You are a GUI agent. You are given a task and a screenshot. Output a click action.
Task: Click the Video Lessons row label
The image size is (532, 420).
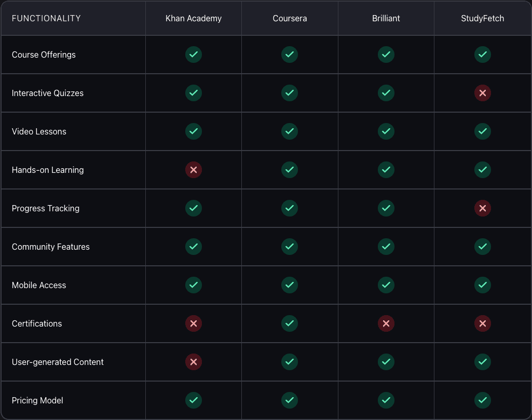(x=39, y=131)
